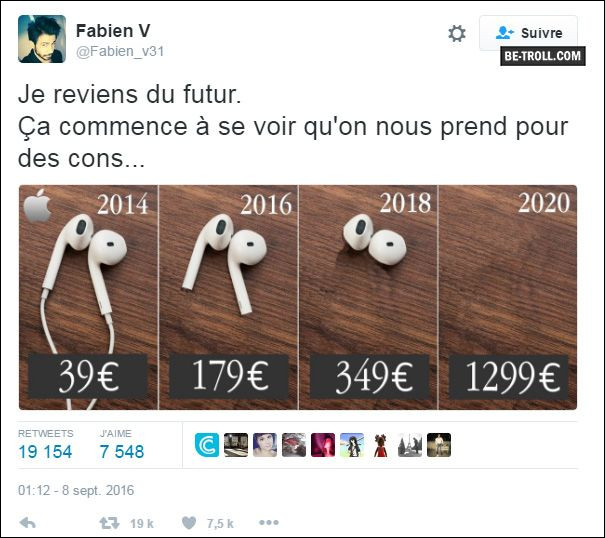
Task: Open Fabien V's profile avatar
Action: tap(42, 39)
